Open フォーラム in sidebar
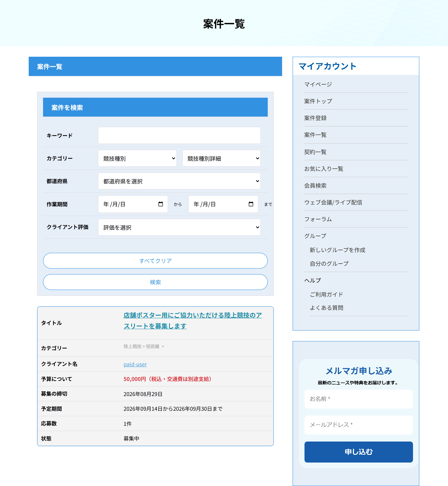The height and width of the screenshot is (486, 448). 318,219
